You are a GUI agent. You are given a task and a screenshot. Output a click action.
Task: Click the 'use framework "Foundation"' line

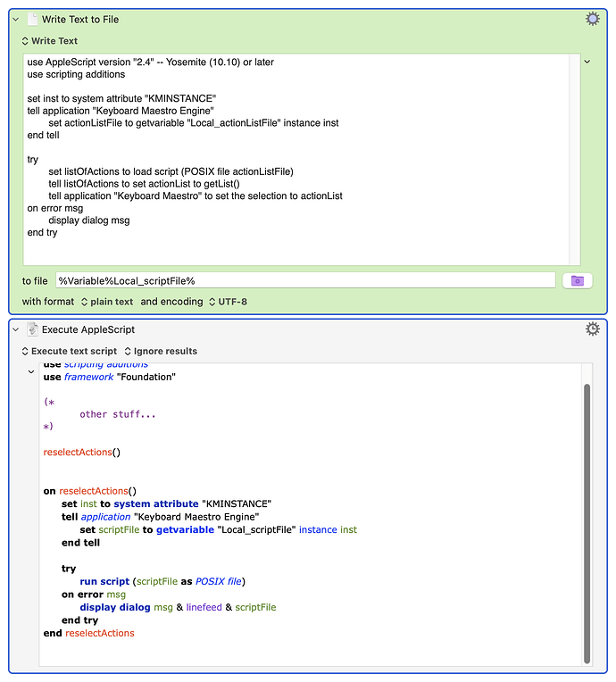[x=110, y=377]
